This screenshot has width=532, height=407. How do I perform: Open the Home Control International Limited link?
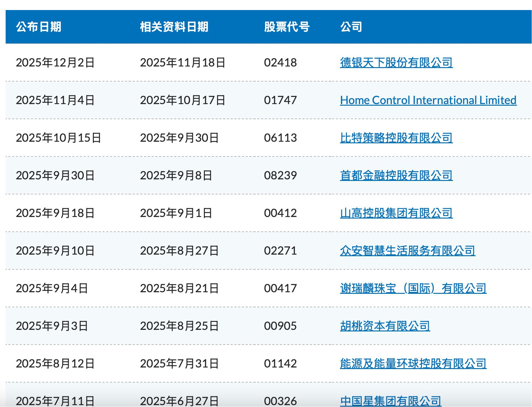coord(428,100)
